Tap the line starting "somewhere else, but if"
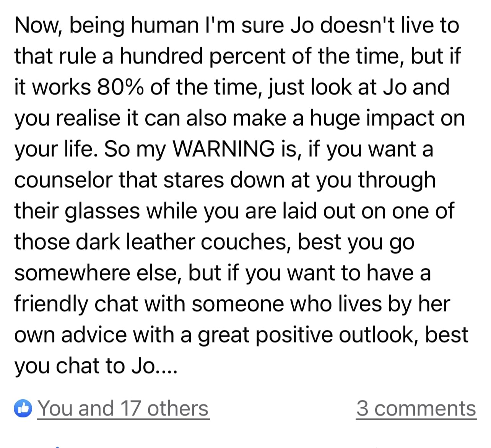The height and width of the screenshot is (448, 491). point(223,273)
